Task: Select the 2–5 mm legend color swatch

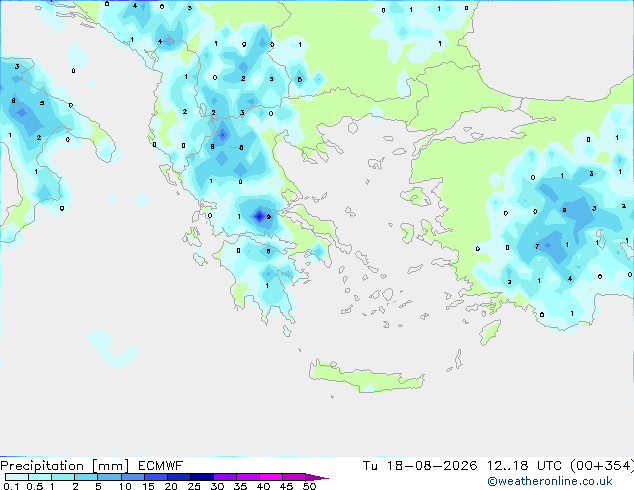Action: tap(86, 477)
